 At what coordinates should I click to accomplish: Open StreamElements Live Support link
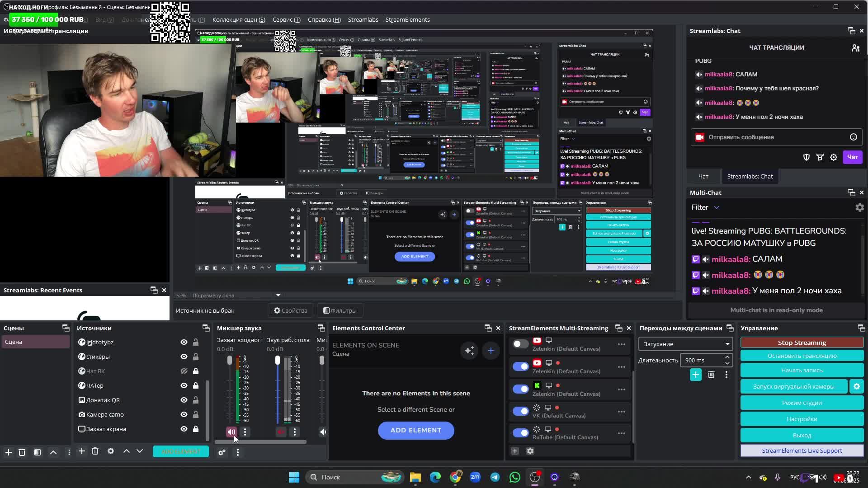[x=802, y=450]
